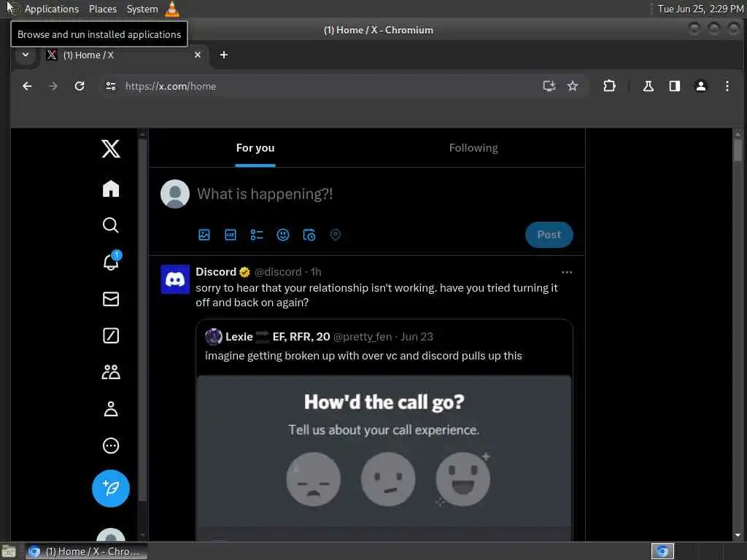Tag location pin icon in composer

tap(336, 235)
